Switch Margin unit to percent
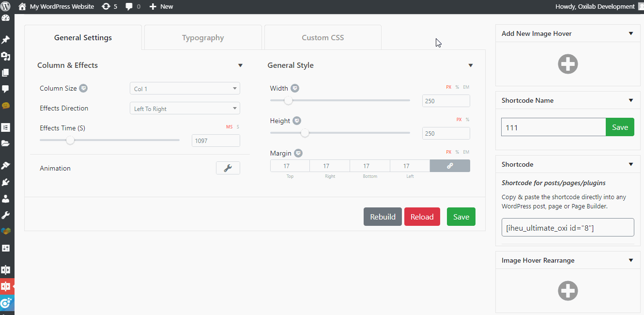 (x=457, y=152)
